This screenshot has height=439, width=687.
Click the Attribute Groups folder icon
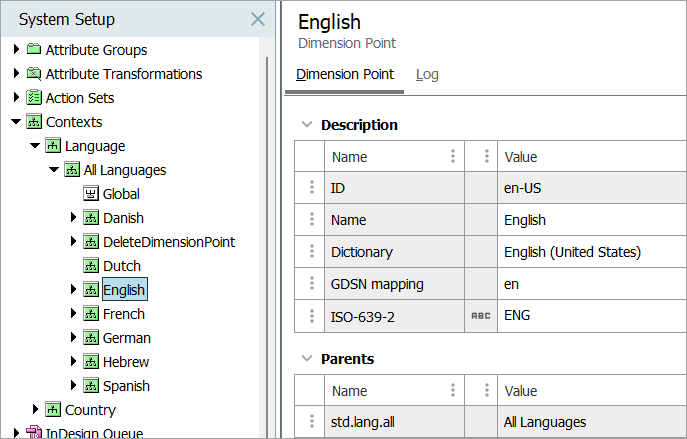coord(34,50)
